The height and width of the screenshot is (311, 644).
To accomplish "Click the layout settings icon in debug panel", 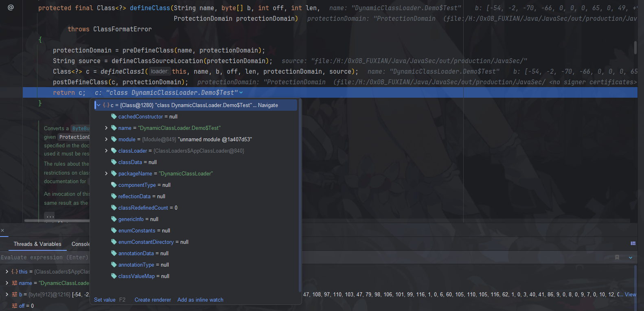I will tap(633, 243).
